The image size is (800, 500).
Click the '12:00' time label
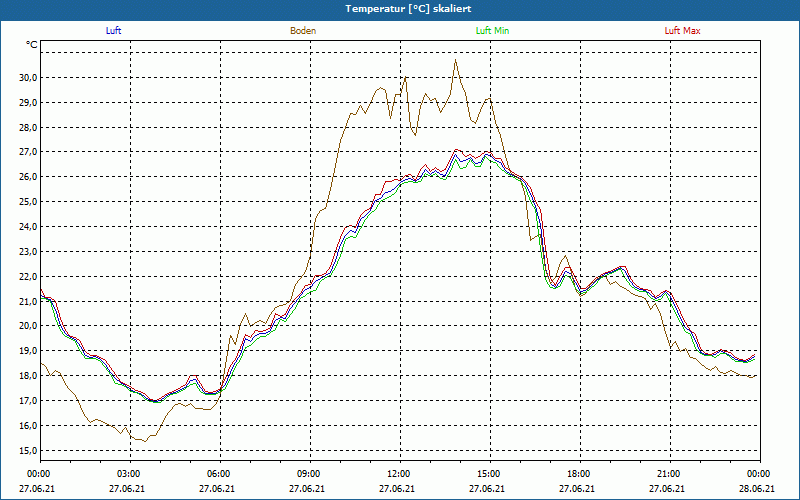(397, 474)
